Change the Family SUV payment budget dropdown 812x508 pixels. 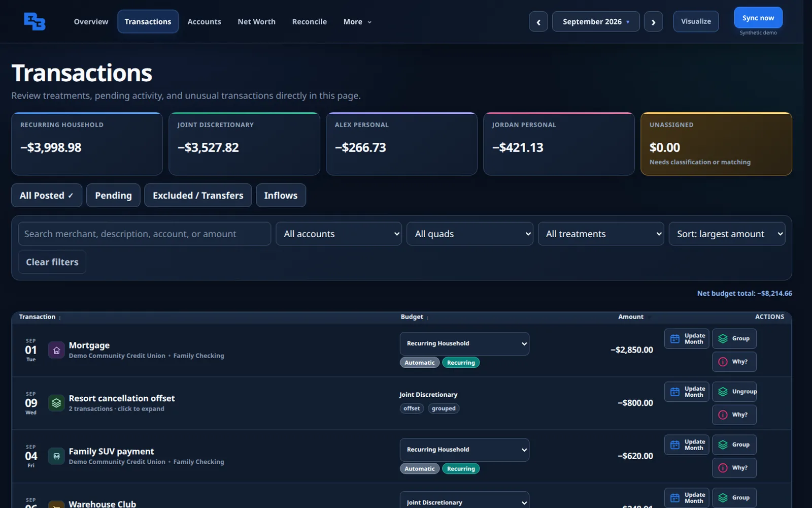464,450
